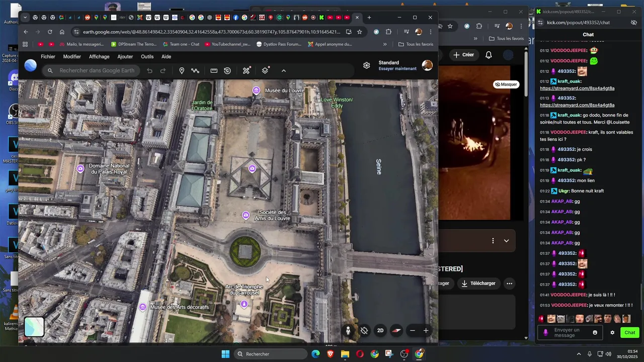This screenshot has width=644, height=362.
Task: Click the Google Earth logo icon
Action: 31,65
